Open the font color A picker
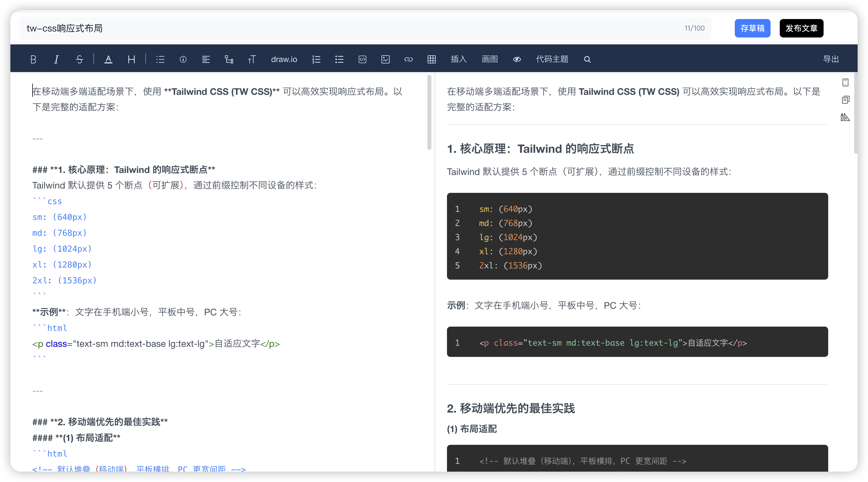The width and height of the screenshot is (868, 482). click(x=108, y=59)
